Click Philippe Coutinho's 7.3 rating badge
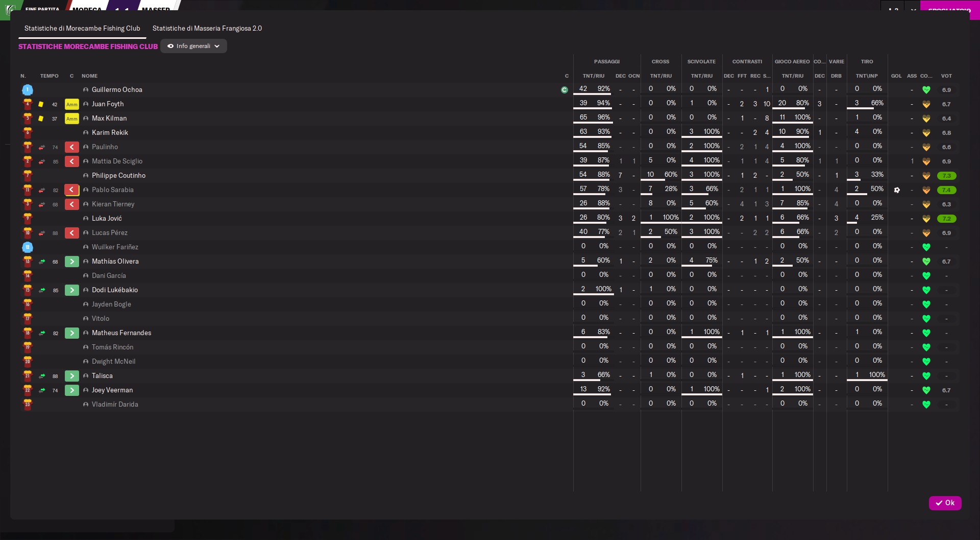Image resolution: width=980 pixels, height=540 pixels. [x=946, y=176]
